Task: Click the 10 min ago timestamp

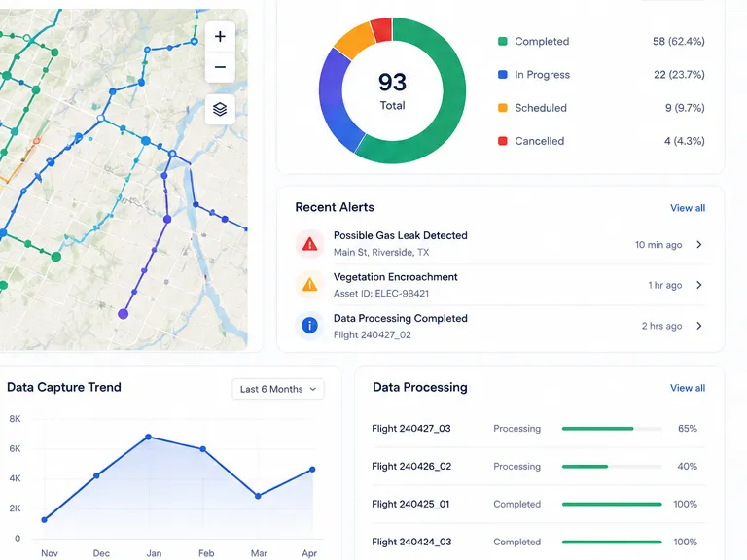Action: click(x=658, y=245)
